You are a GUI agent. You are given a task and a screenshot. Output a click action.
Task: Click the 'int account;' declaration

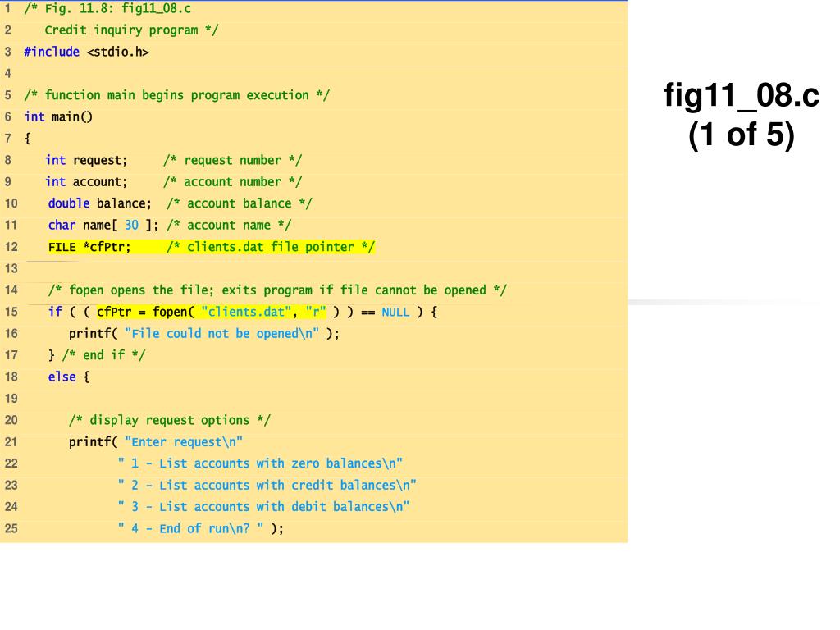click(86, 181)
